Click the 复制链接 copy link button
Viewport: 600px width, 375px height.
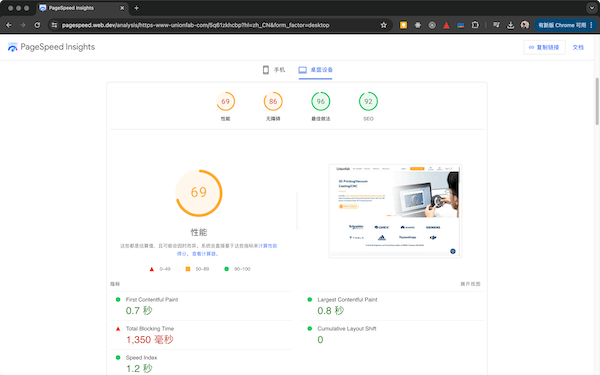pos(544,47)
